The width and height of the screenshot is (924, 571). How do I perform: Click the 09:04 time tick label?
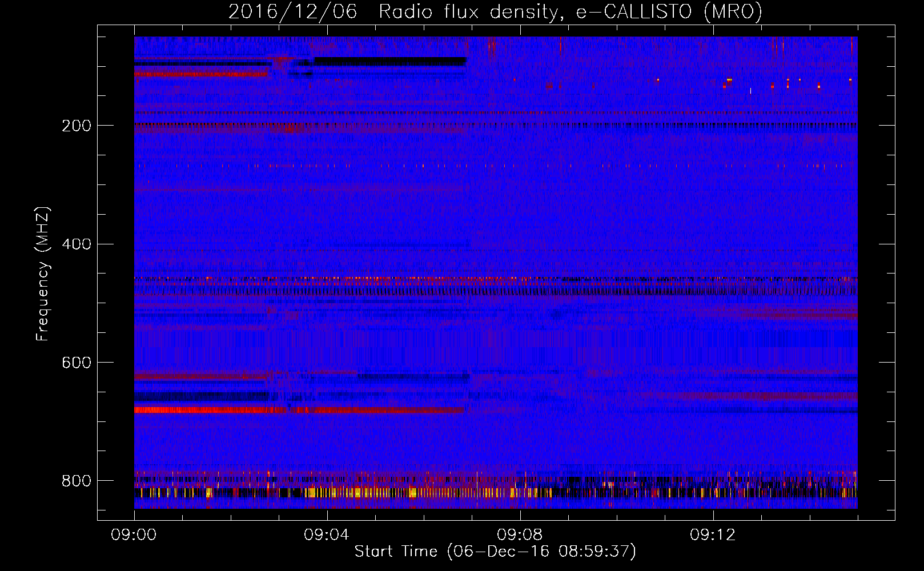(x=327, y=535)
